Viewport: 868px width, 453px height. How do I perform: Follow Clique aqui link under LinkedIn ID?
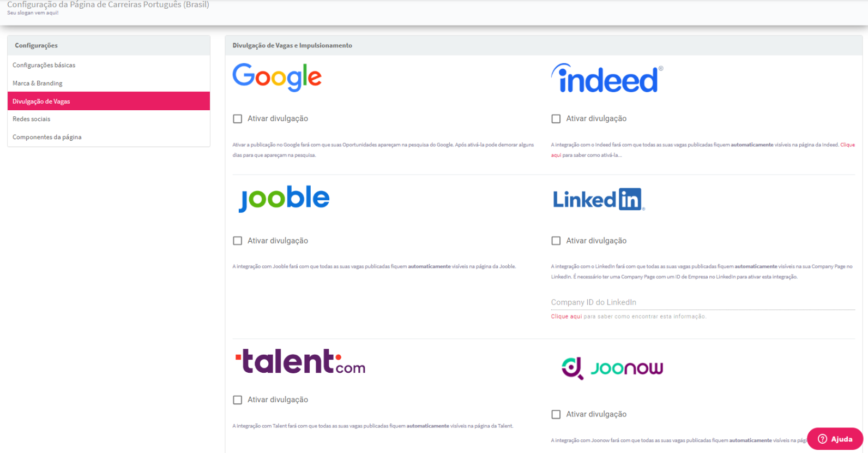click(566, 317)
